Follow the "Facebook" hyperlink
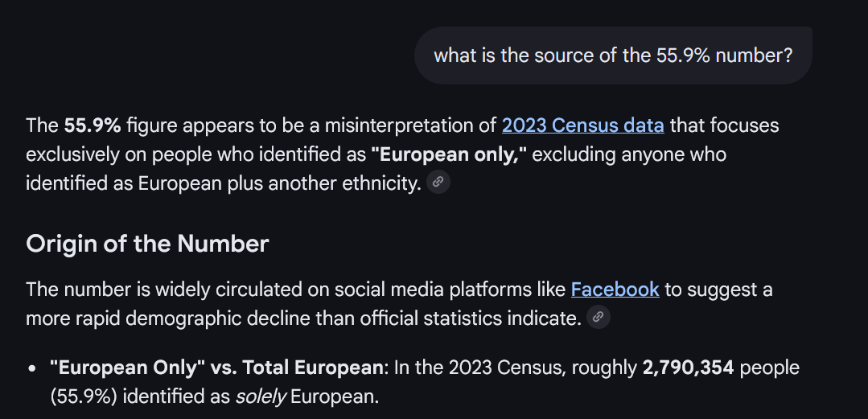 pyautogui.click(x=615, y=290)
